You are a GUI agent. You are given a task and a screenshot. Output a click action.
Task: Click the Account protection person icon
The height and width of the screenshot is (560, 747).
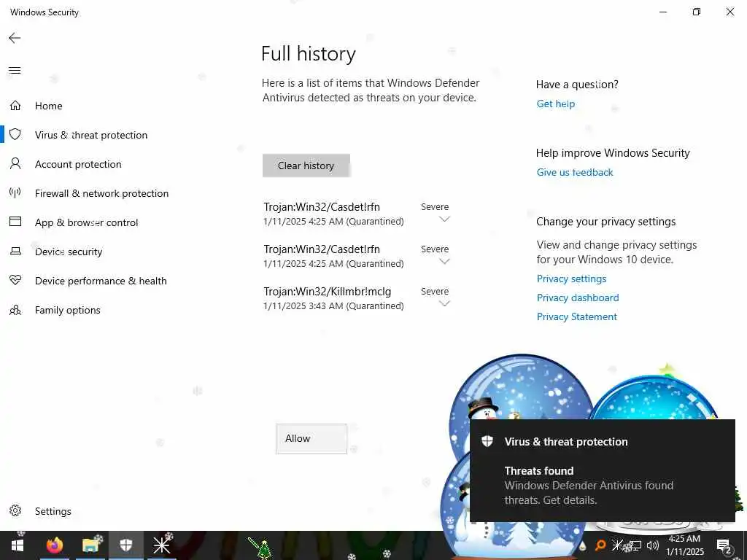15,163
